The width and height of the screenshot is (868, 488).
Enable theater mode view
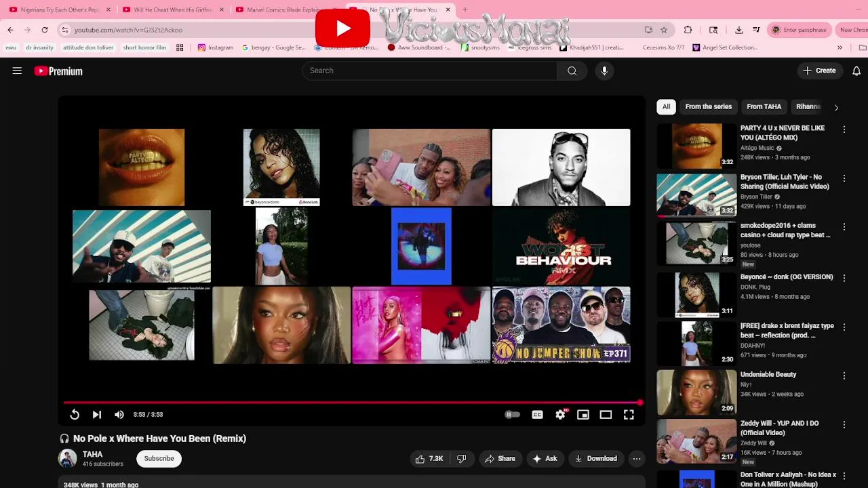[606, 415]
